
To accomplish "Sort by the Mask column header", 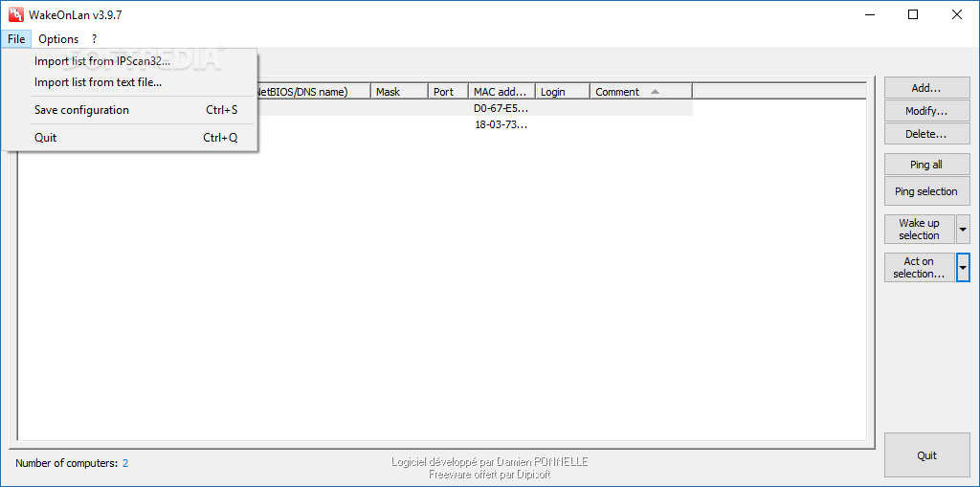I will (399, 92).
